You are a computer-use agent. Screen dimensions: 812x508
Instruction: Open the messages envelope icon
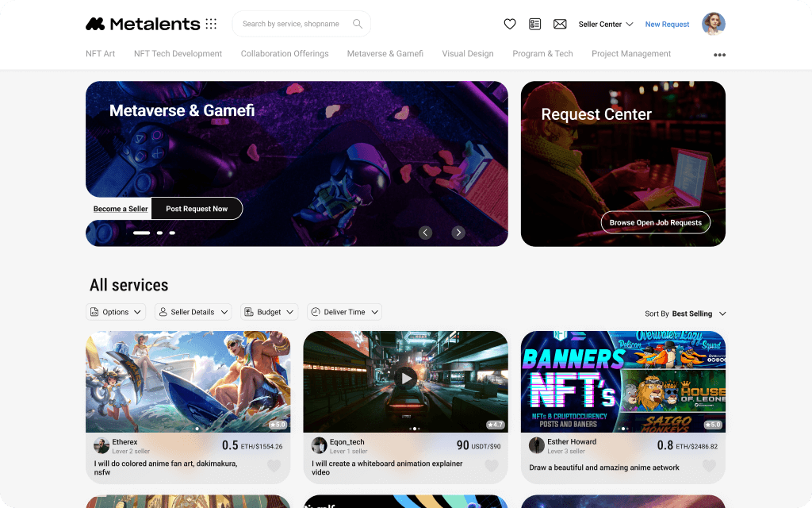pyautogui.click(x=560, y=24)
